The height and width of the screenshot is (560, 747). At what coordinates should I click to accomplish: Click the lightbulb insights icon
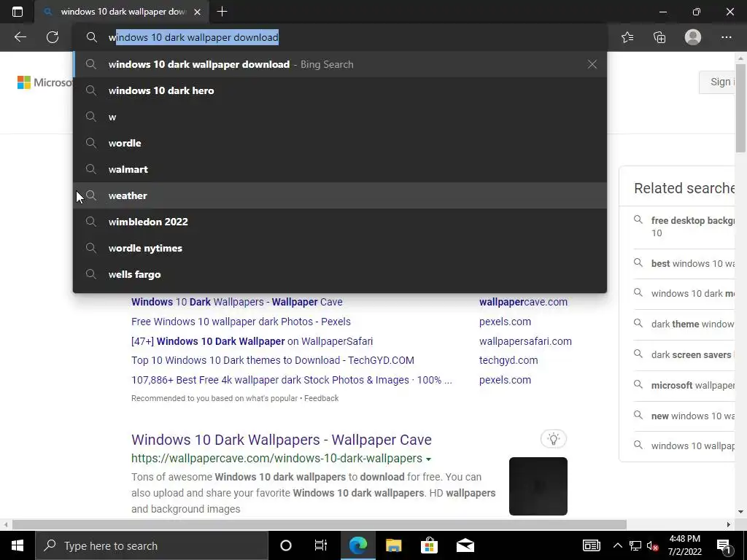coord(553,438)
